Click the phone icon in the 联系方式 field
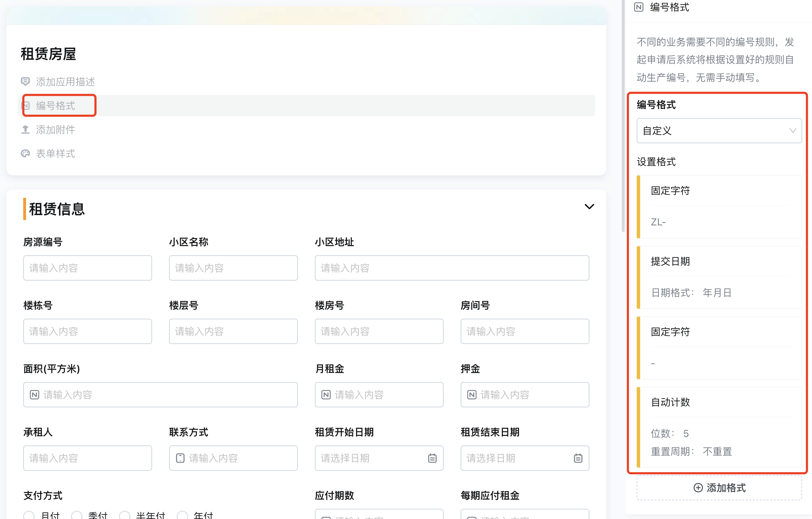812x519 pixels. (180, 458)
